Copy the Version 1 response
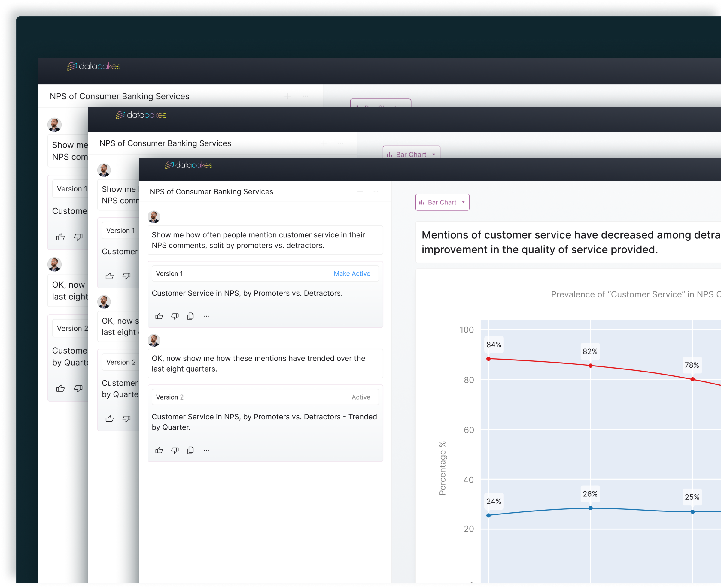Screen dimensions: 721x588 pyautogui.click(x=190, y=316)
